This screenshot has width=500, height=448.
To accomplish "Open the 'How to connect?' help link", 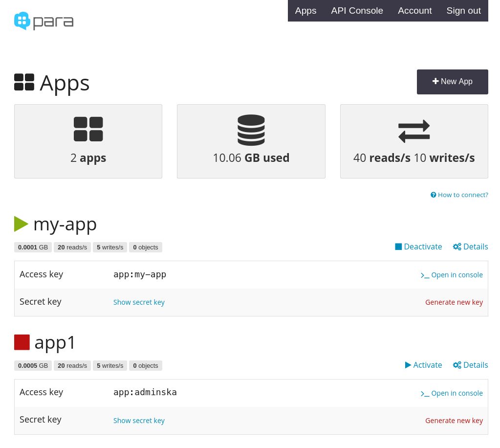I will 459,195.
